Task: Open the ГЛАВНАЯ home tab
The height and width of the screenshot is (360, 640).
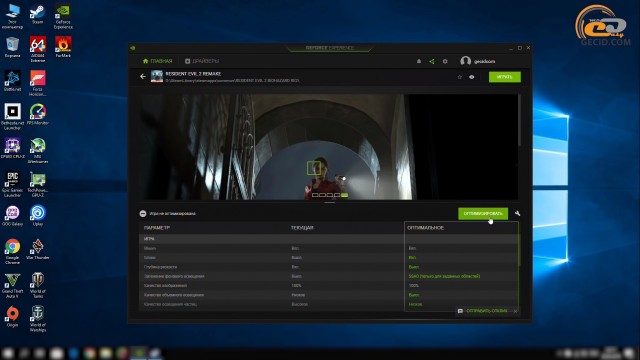Action: point(157,61)
